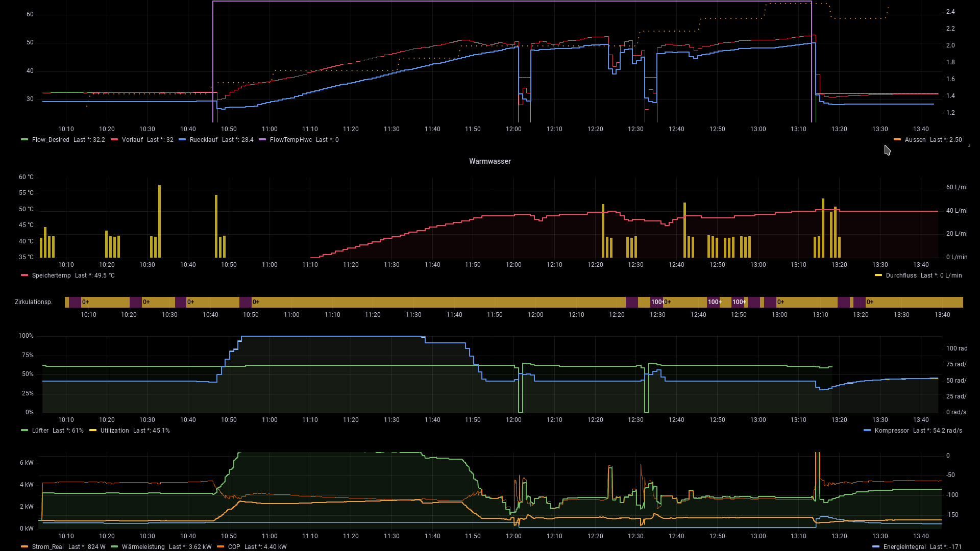Toggle the Durchfluss series in legend
Image resolution: width=980 pixels, height=551 pixels.
pos(901,275)
